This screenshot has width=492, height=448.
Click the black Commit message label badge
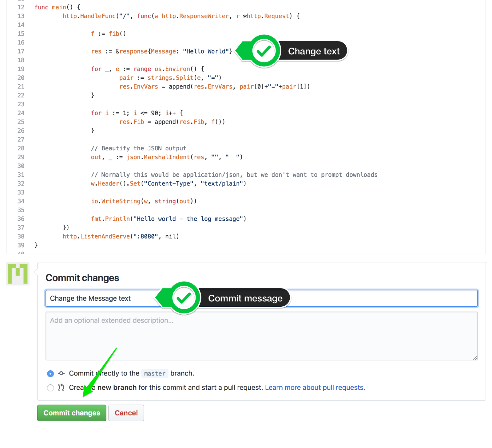point(245,298)
